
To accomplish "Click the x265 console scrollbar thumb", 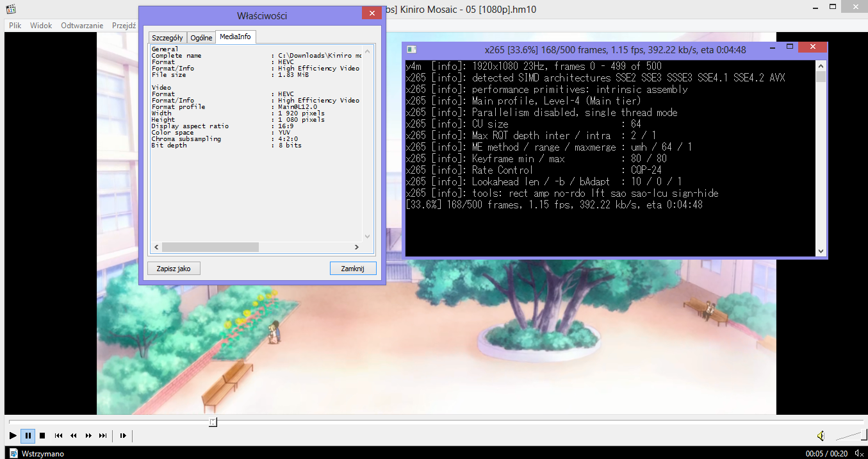I will tap(821, 77).
